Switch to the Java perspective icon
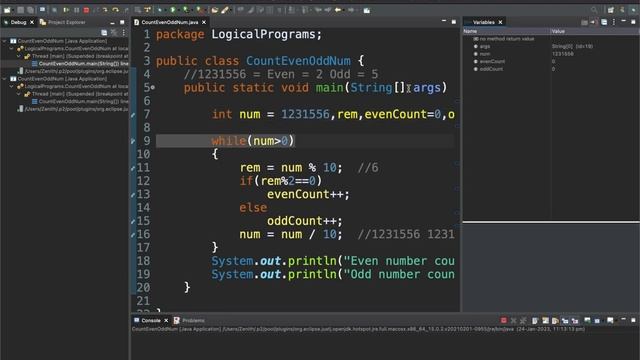 [x=622, y=10]
